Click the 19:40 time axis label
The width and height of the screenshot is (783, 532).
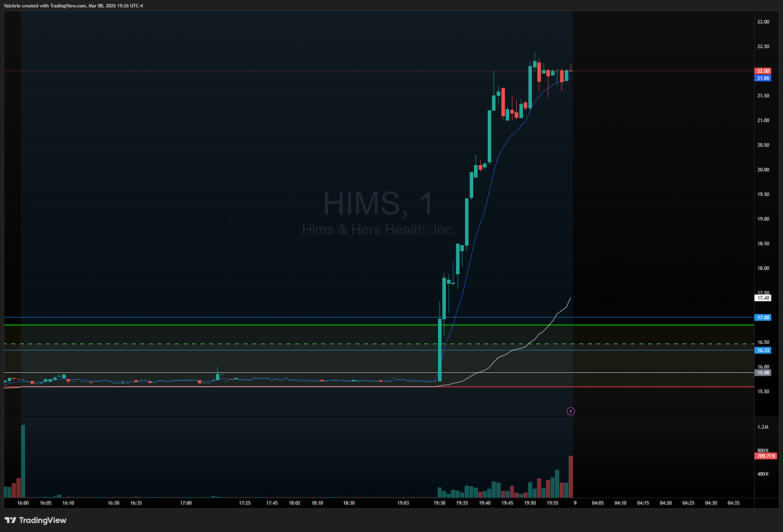point(485,503)
